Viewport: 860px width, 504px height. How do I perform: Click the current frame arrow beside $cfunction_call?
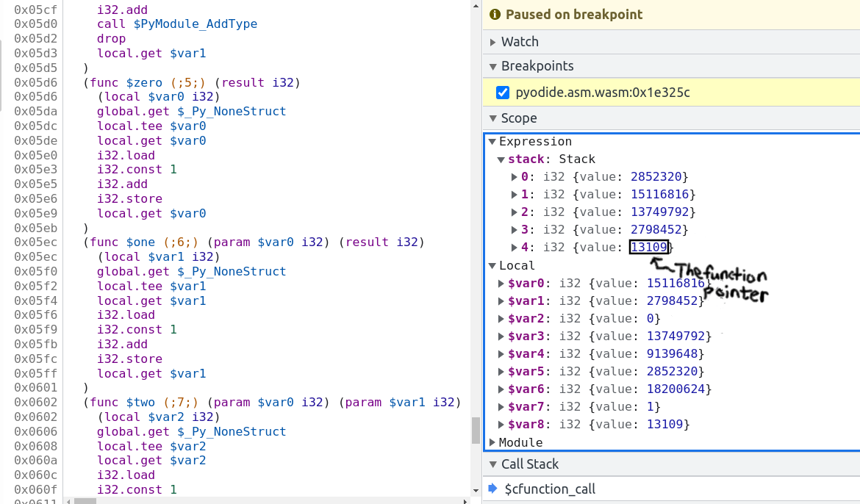click(492, 488)
